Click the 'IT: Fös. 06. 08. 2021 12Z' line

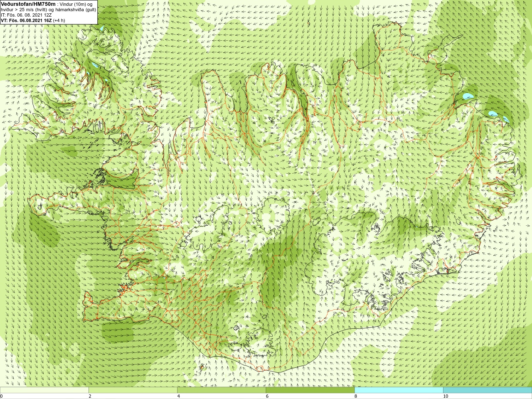tap(26, 15)
